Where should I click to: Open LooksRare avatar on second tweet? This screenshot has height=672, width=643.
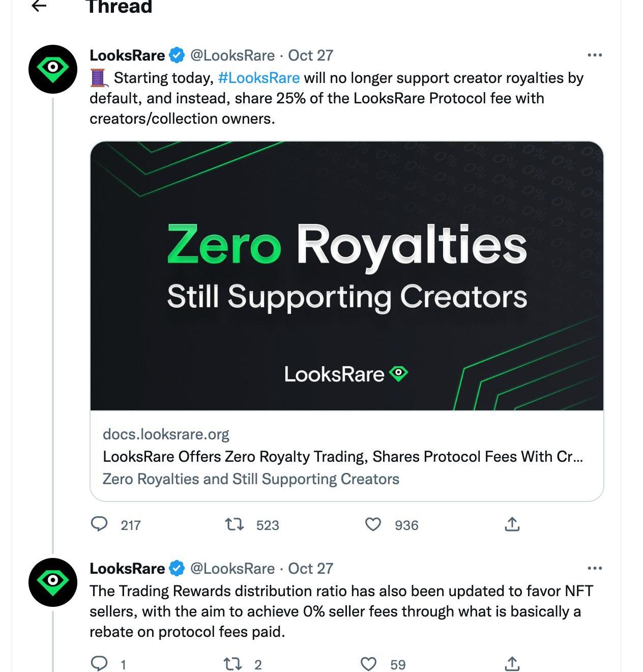pyautogui.click(x=52, y=582)
